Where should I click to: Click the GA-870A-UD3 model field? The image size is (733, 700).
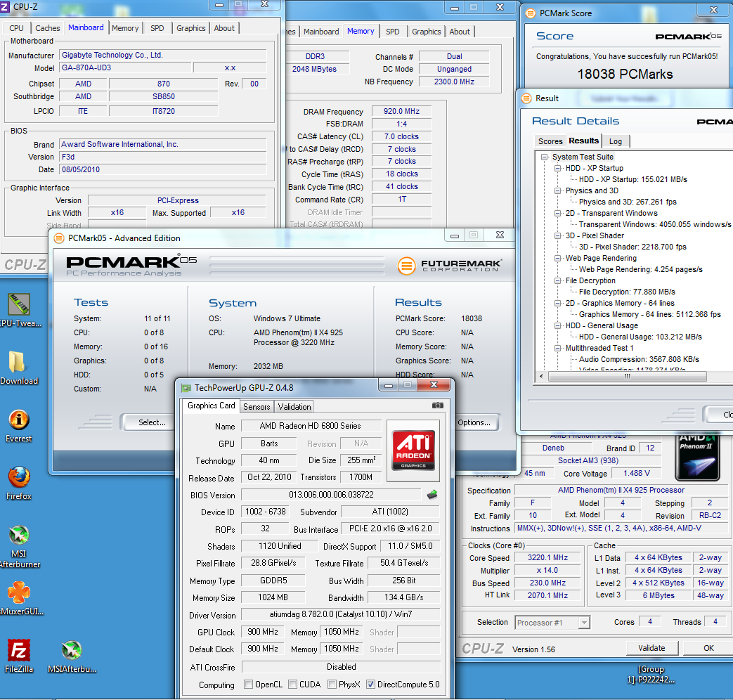[125, 67]
